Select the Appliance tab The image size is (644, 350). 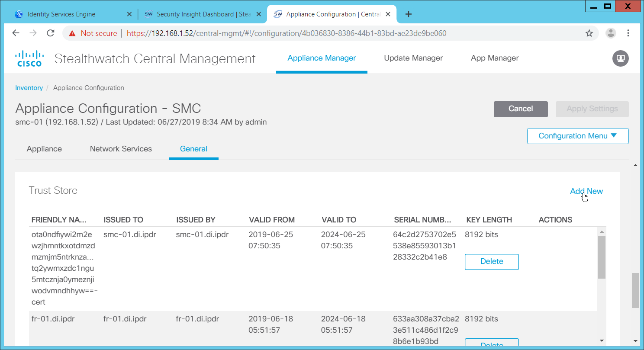pos(44,149)
